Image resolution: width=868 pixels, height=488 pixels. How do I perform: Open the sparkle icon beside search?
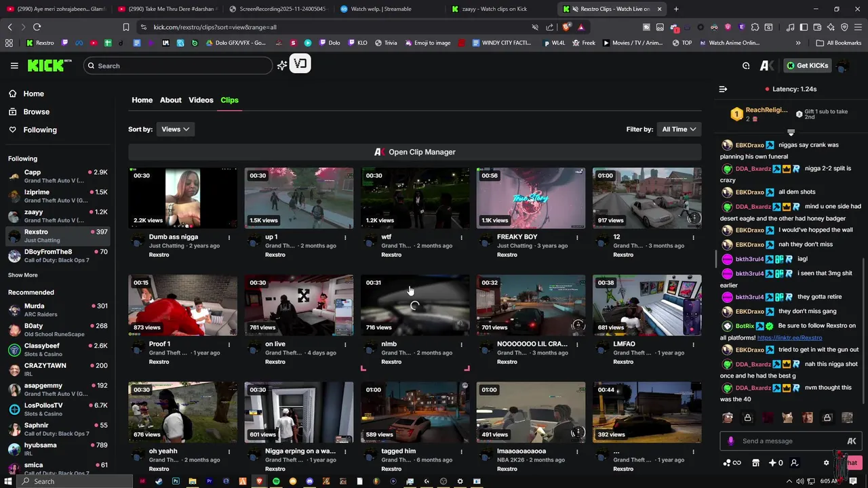point(282,66)
